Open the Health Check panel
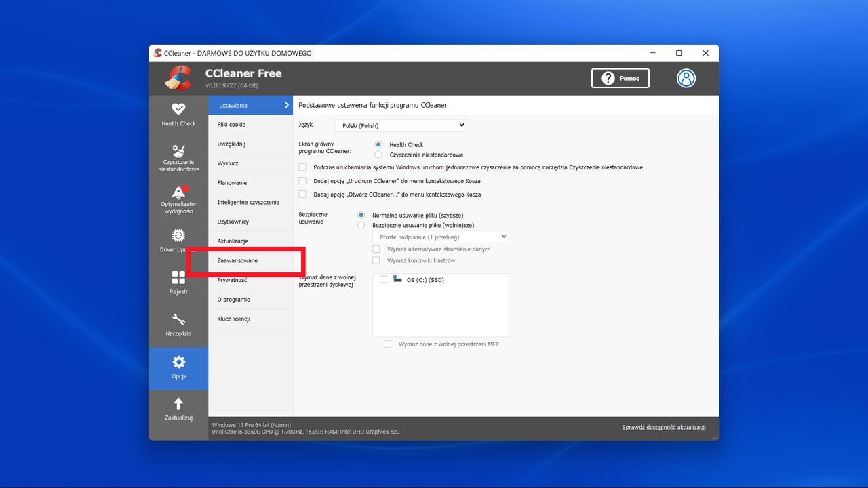This screenshot has height=488, width=868. coord(178,115)
